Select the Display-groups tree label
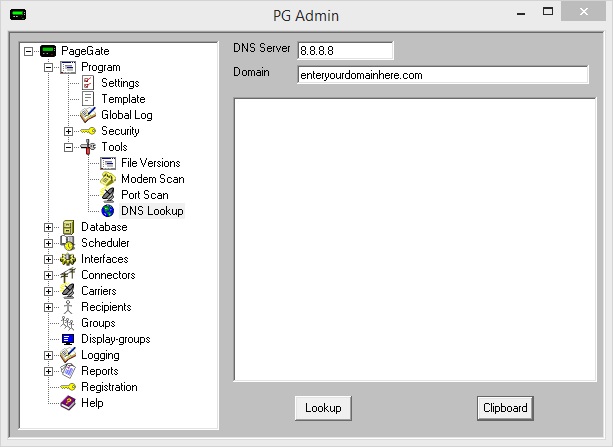 (x=116, y=339)
